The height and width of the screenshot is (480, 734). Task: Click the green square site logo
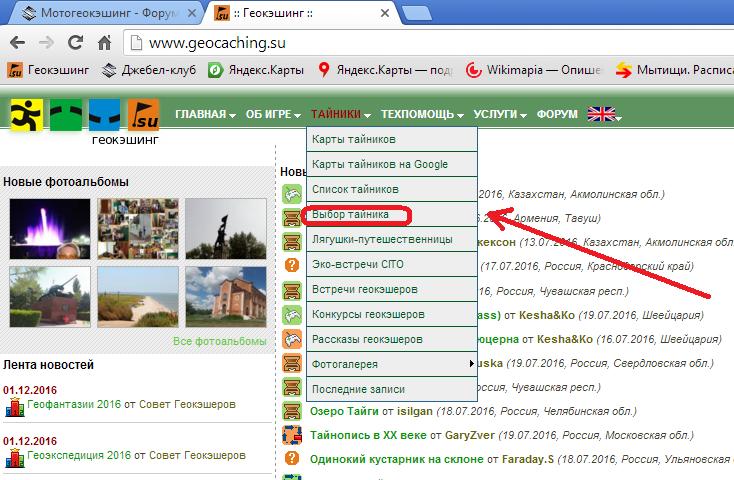(66, 115)
